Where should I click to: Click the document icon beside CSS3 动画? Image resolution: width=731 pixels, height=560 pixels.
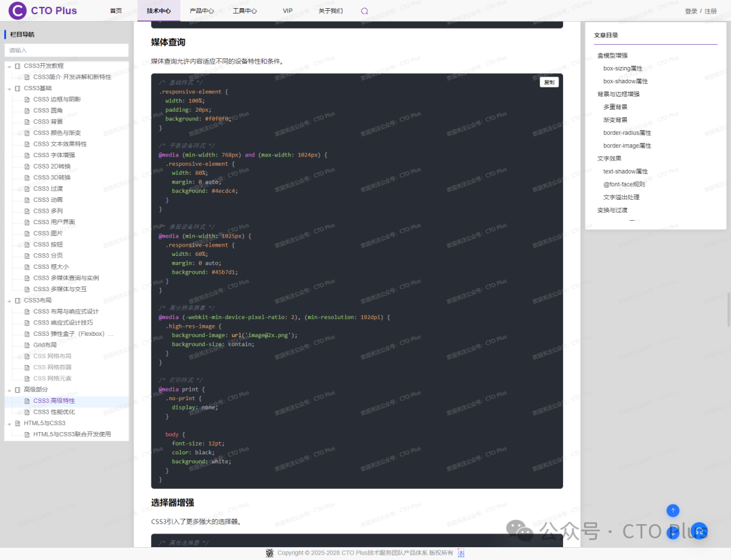coord(27,200)
